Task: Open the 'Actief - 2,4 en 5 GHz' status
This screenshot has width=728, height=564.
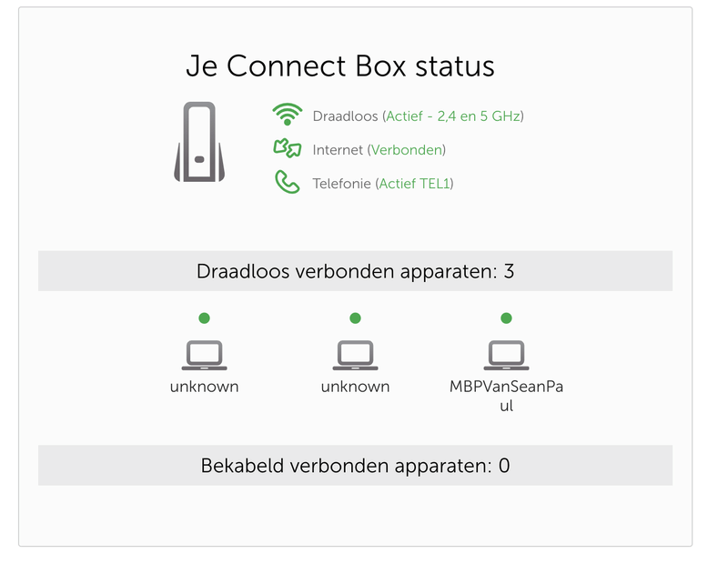Action: click(x=454, y=116)
